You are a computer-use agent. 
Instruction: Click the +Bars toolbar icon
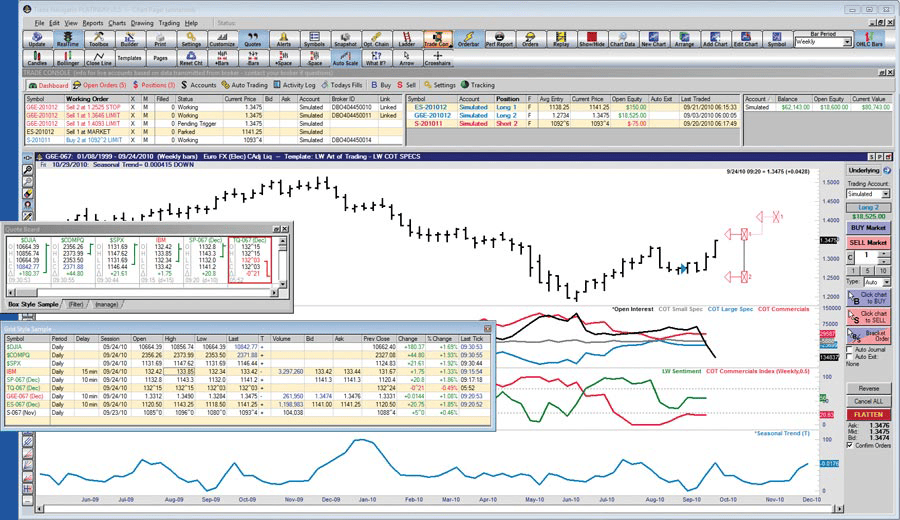[222, 58]
